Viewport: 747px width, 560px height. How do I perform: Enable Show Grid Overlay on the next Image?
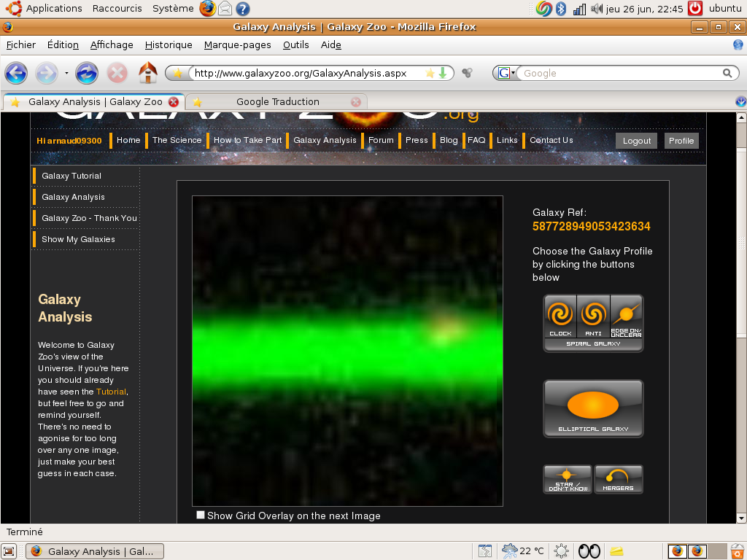coord(200,515)
